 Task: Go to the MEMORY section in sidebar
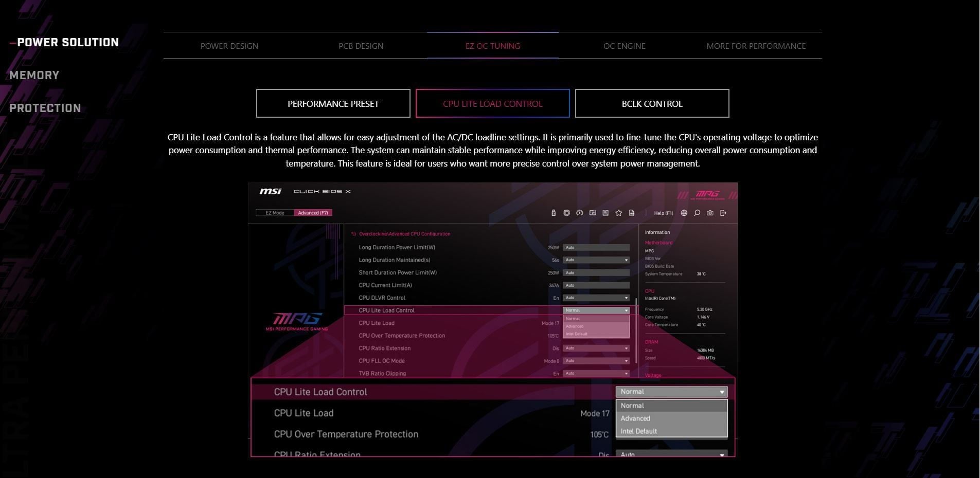point(34,76)
